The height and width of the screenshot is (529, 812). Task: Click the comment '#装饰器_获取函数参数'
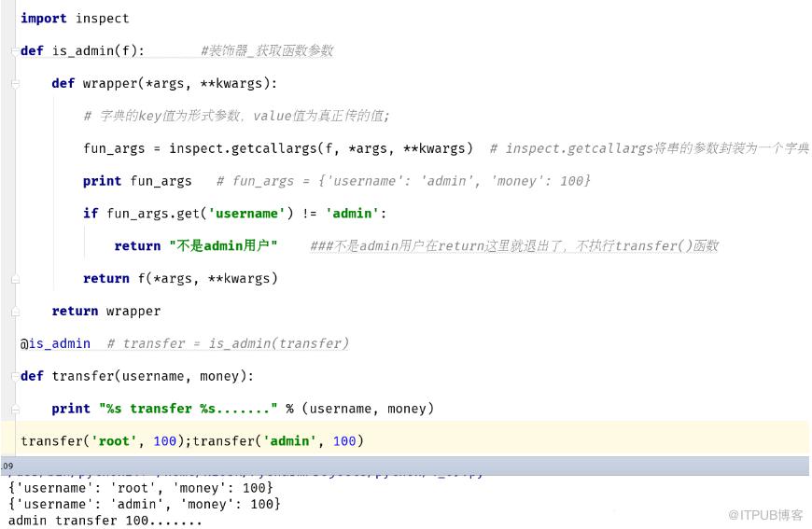(x=267, y=50)
